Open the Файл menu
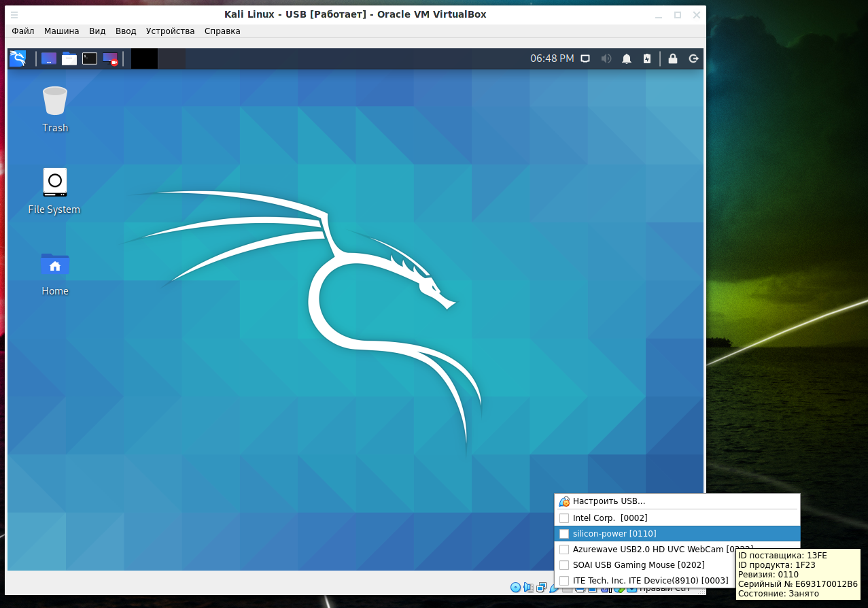This screenshot has height=608, width=868. click(23, 31)
